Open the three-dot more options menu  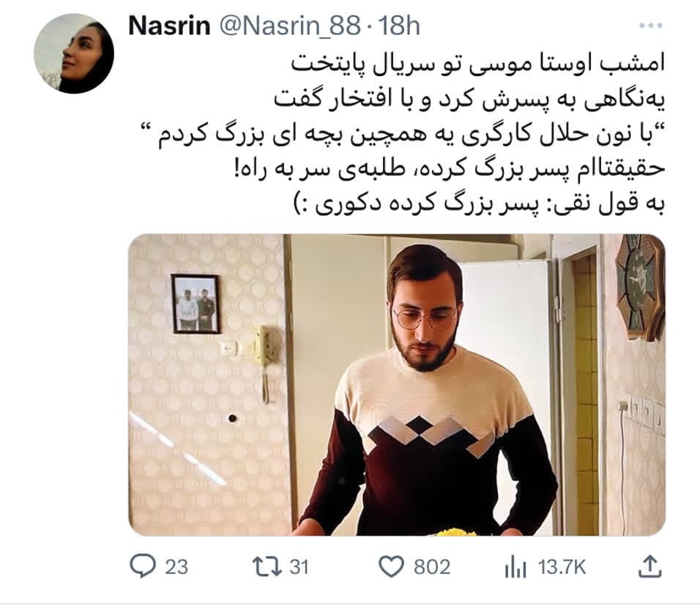pyautogui.click(x=650, y=26)
